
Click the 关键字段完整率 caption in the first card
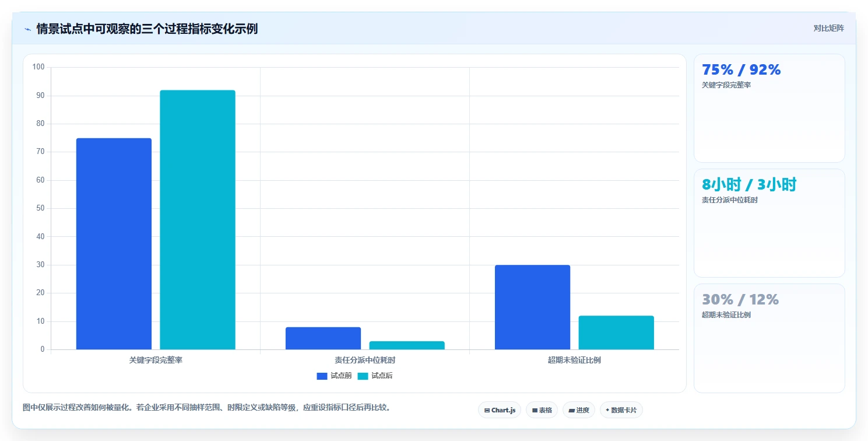pyautogui.click(x=726, y=85)
